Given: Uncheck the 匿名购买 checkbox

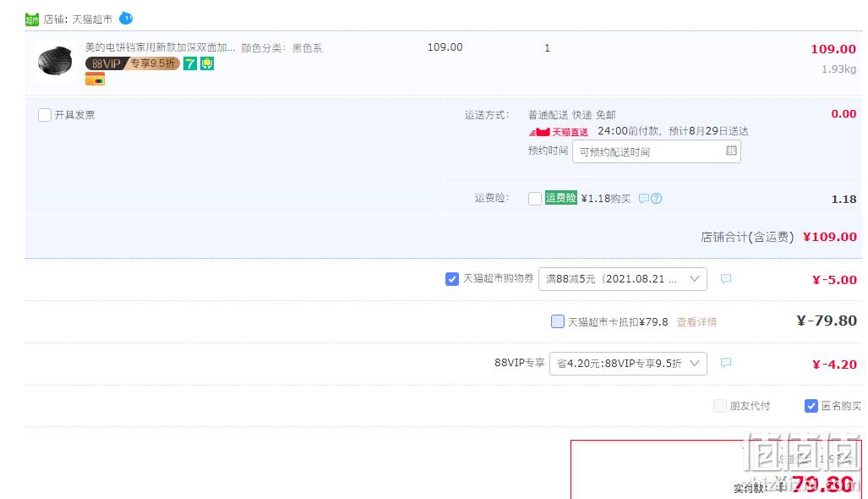Looking at the screenshot, I should pyautogui.click(x=811, y=406).
